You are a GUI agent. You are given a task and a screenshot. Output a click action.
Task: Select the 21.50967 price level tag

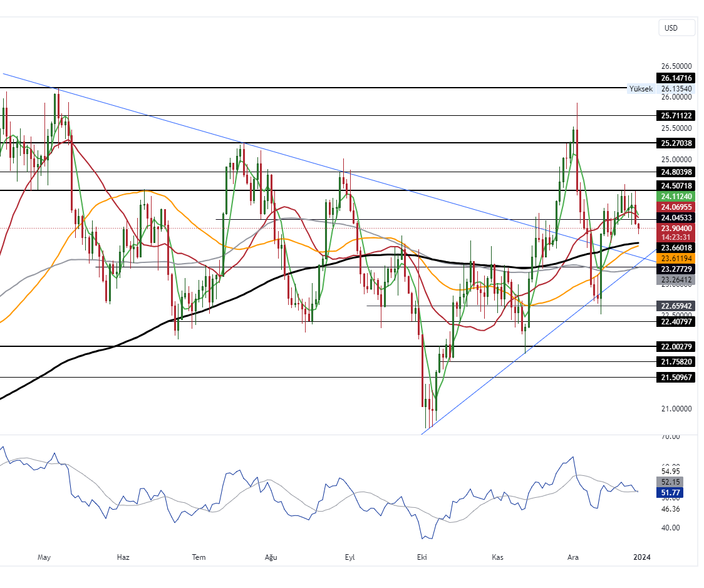676,377
